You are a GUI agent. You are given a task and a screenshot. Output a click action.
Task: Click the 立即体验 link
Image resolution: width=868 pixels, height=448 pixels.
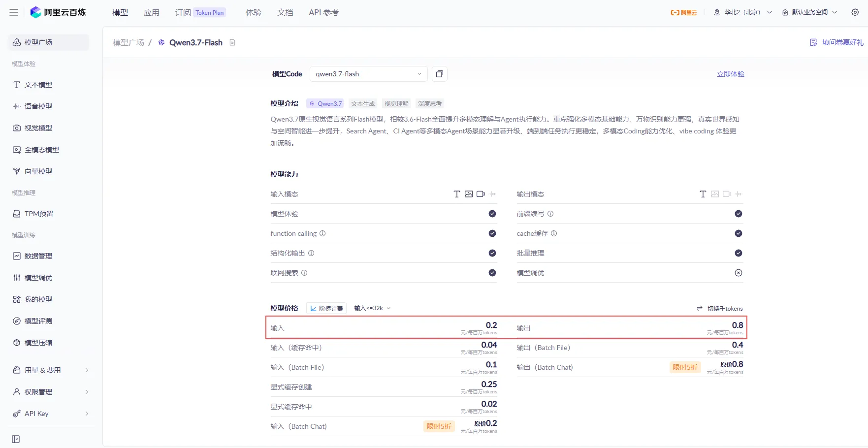pos(731,74)
